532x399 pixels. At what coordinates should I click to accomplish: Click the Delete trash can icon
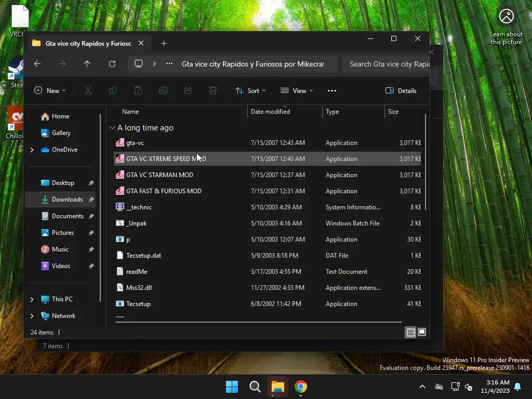(213, 90)
